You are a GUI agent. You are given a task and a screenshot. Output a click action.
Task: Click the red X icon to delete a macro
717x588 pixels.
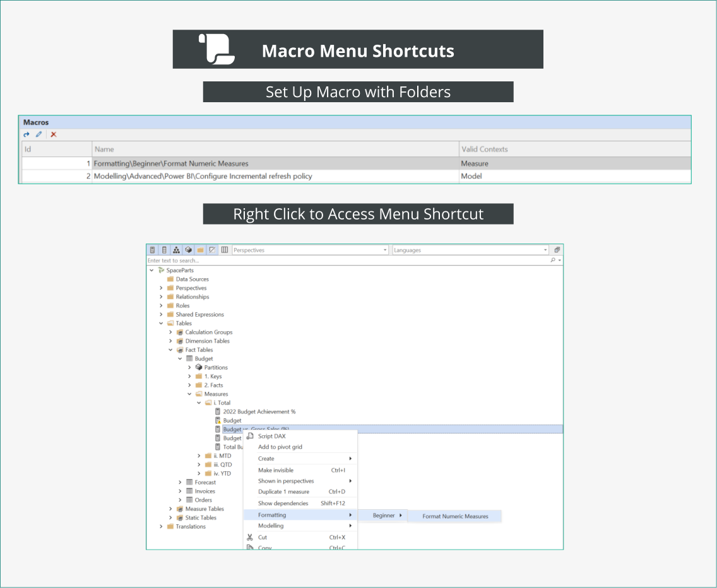click(52, 134)
